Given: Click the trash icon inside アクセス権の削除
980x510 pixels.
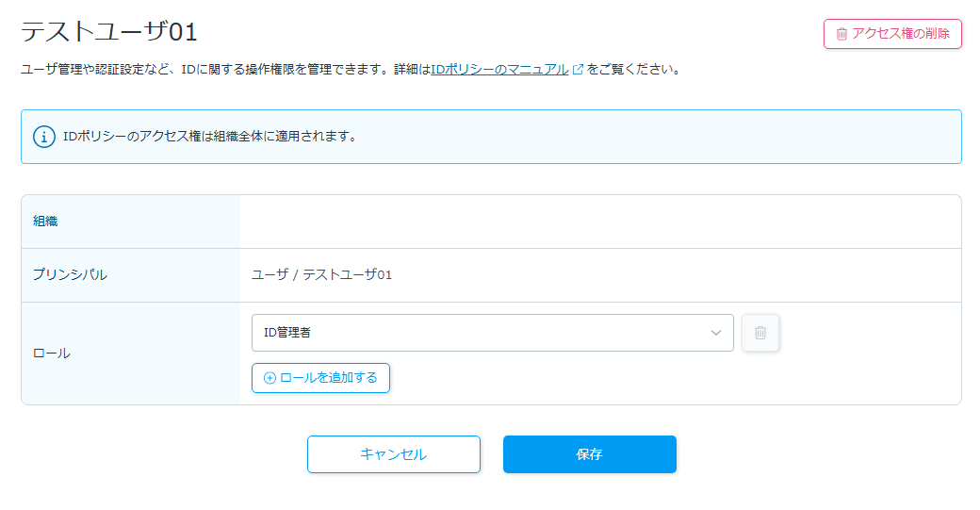Looking at the screenshot, I should click(841, 34).
